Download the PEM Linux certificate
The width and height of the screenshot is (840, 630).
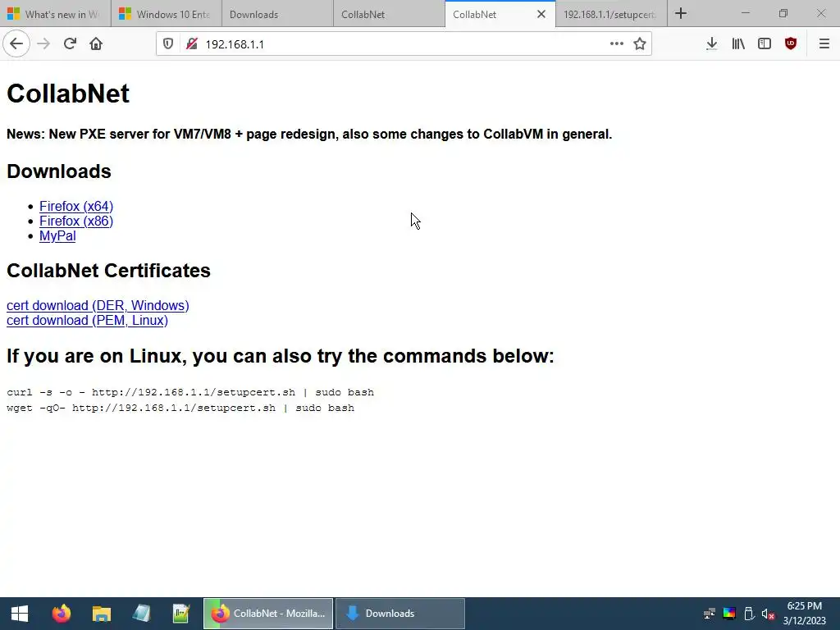(x=87, y=321)
